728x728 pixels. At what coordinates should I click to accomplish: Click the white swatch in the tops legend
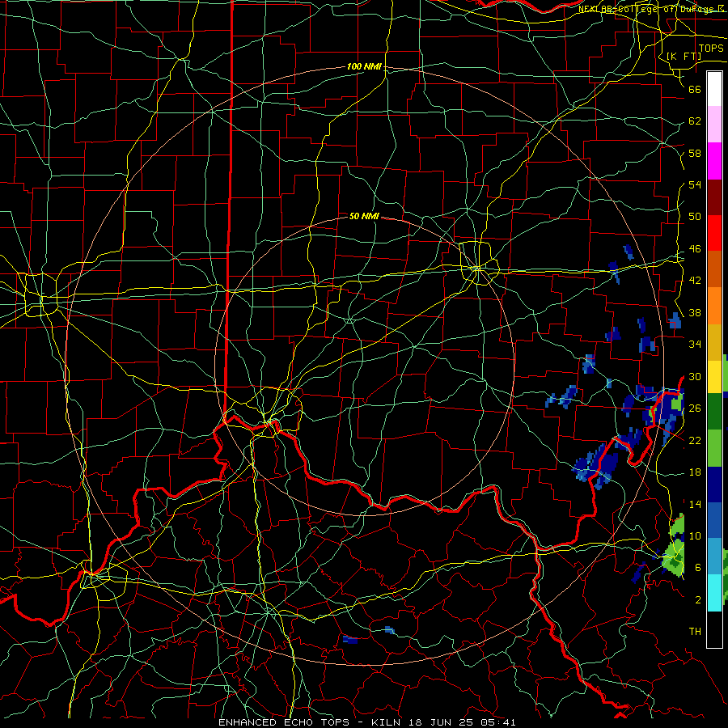click(714, 90)
